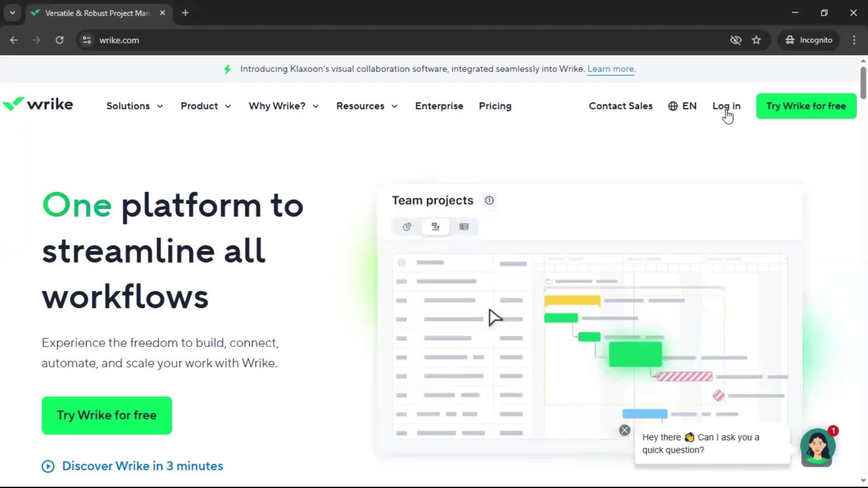This screenshot has width=868, height=488.
Task: Open the chat assistant avatar
Action: 817,447
